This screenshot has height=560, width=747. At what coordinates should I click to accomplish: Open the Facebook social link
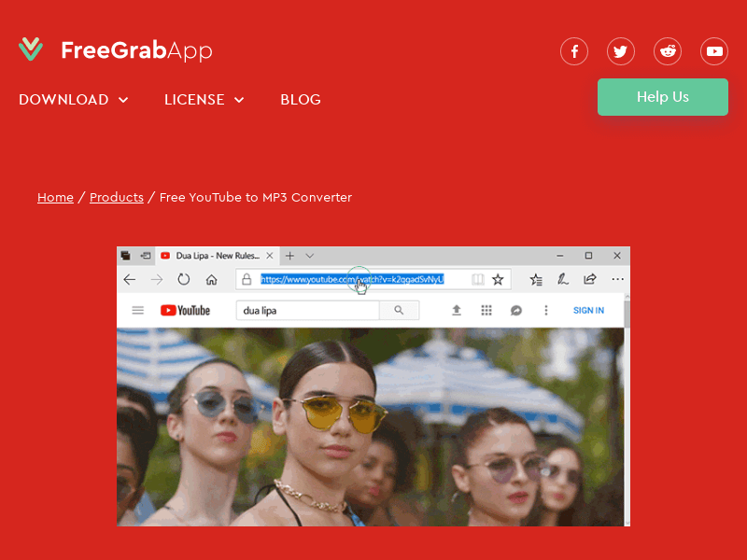point(574,51)
